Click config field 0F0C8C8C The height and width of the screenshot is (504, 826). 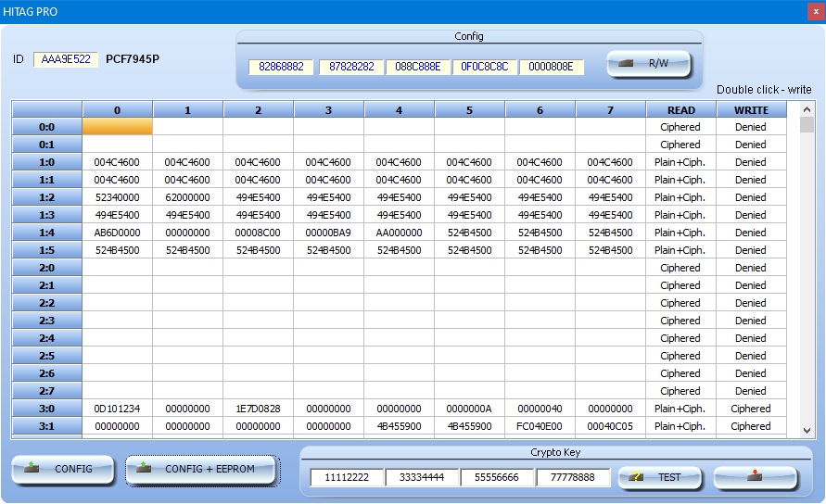point(485,67)
